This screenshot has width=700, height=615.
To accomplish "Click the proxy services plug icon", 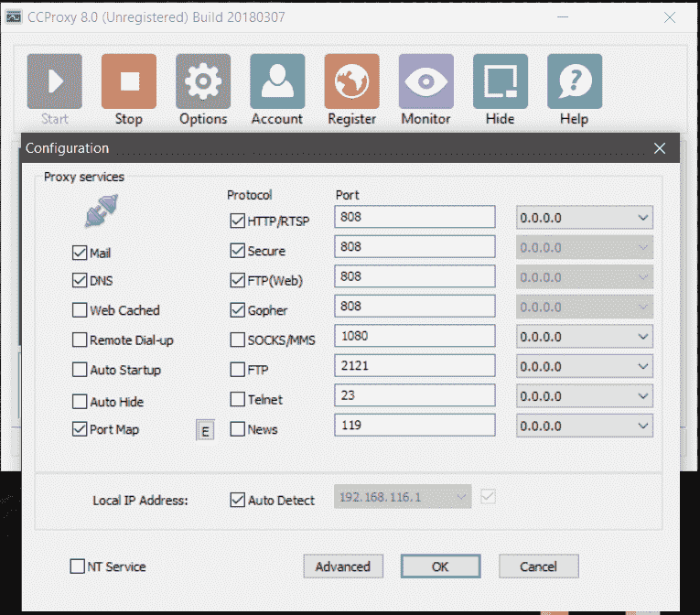I will pos(102,210).
